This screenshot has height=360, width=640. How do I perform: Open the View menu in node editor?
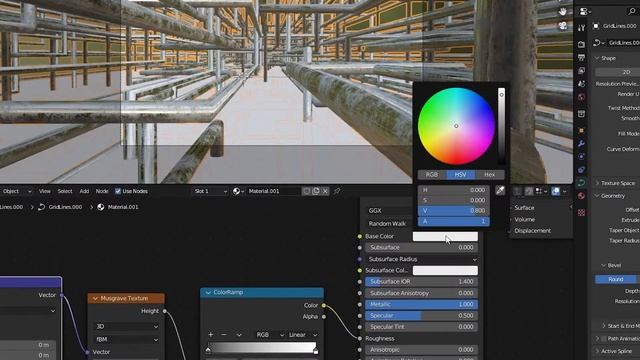[x=44, y=191]
